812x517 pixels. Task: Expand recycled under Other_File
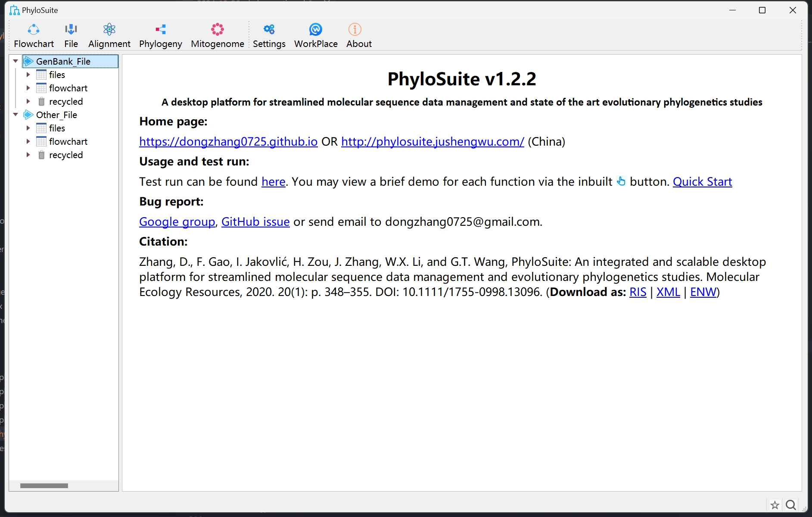click(28, 155)
